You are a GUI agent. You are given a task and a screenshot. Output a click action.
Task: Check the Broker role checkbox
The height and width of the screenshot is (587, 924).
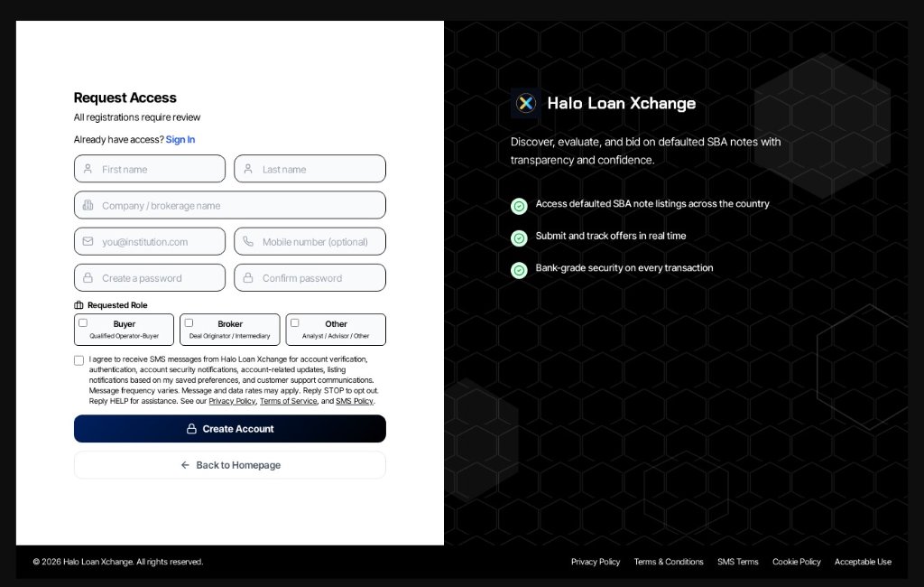tap(189, 322)
